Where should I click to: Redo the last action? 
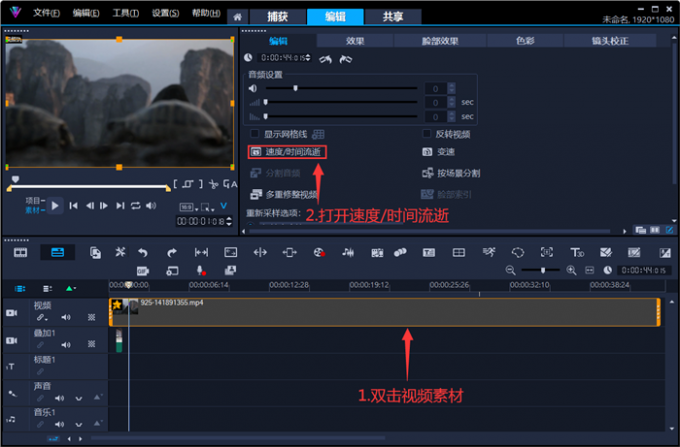coord(172,252)
